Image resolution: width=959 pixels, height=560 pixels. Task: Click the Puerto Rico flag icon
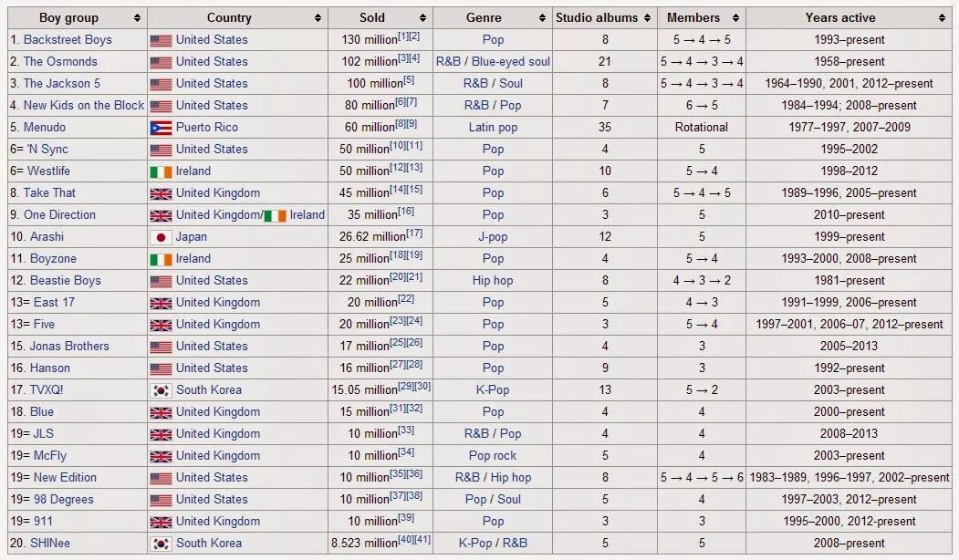pyautogui.click(x=161, y=128)
